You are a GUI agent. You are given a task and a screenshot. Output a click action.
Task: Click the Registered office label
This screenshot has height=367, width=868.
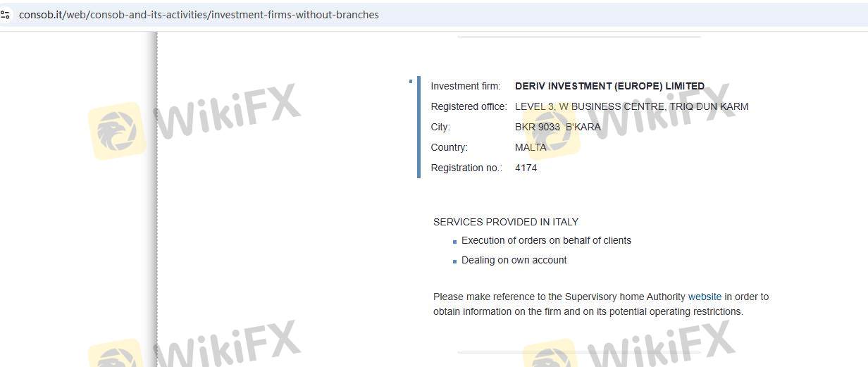pos(469,106)
